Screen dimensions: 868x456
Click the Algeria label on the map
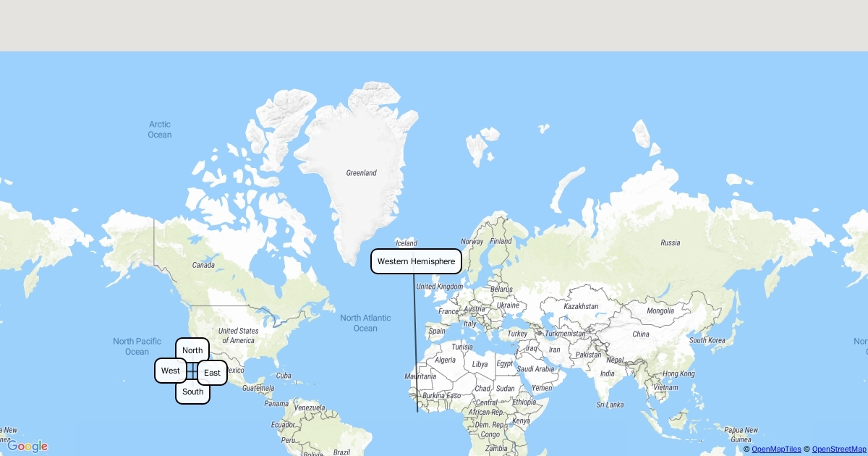tap(445, 360)
